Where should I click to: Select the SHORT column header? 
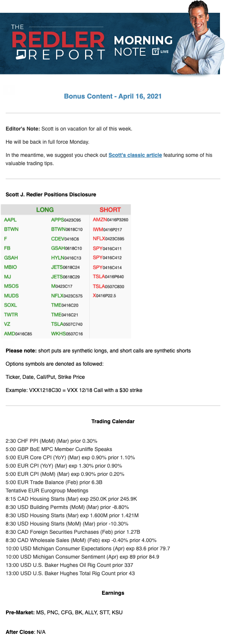click(x=110, y=210)
